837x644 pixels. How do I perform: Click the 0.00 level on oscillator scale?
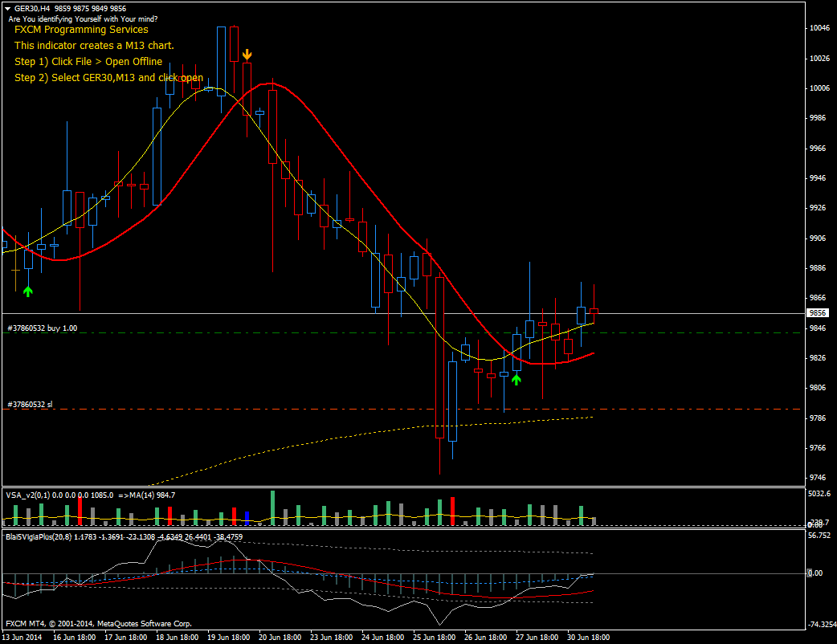[x=815, y=573]
